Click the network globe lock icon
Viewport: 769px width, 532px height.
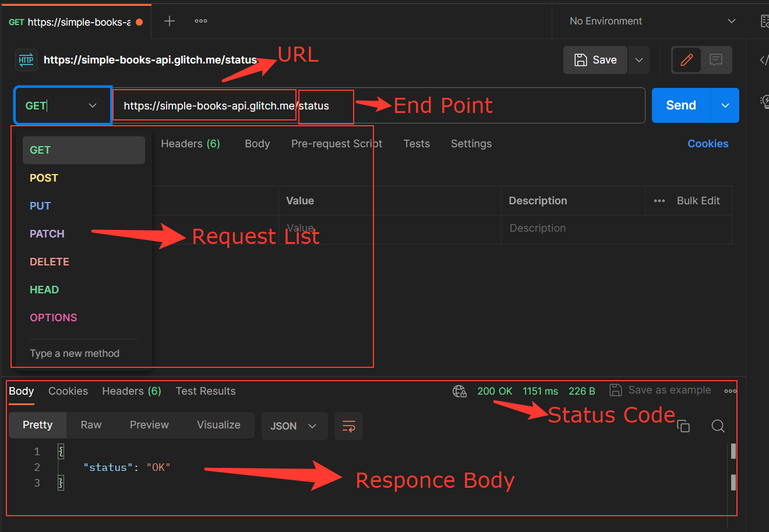(460, 391)
